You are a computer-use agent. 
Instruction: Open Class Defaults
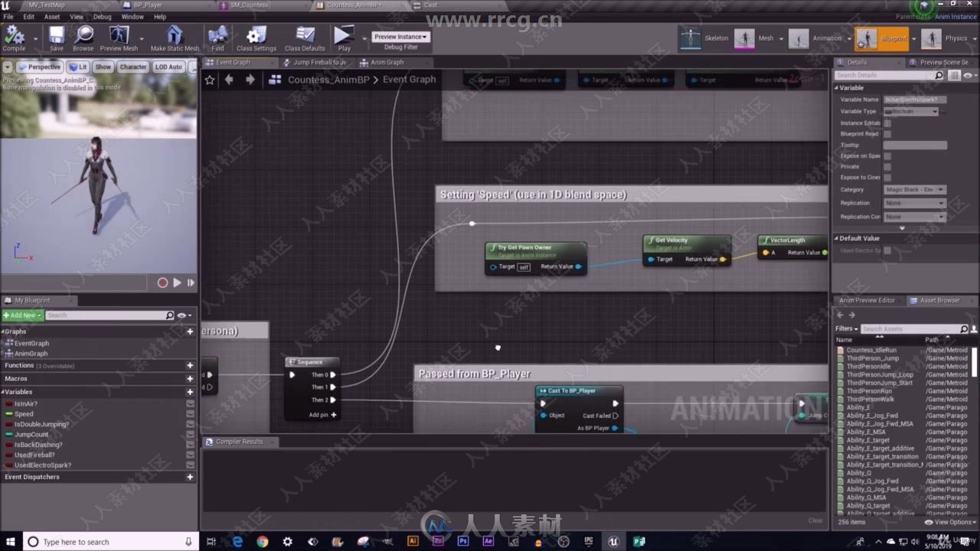(x=305, y=38)
